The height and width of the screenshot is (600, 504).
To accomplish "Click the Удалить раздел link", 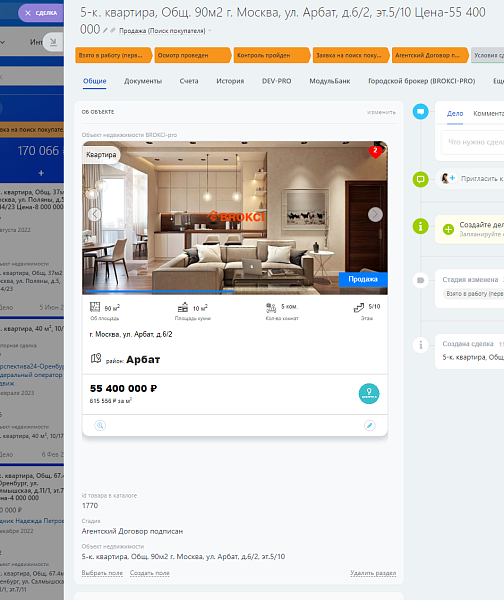I will [373, 573].
